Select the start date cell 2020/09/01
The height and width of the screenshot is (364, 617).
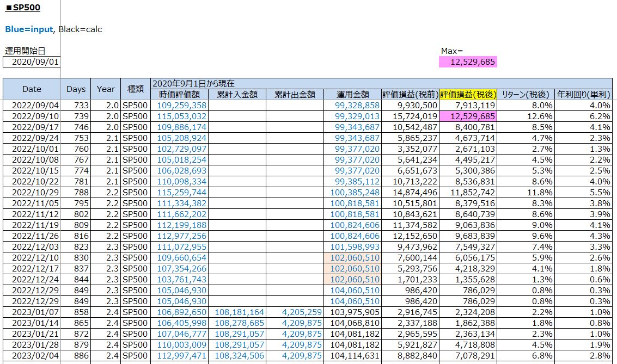click(x=31, y=62)
